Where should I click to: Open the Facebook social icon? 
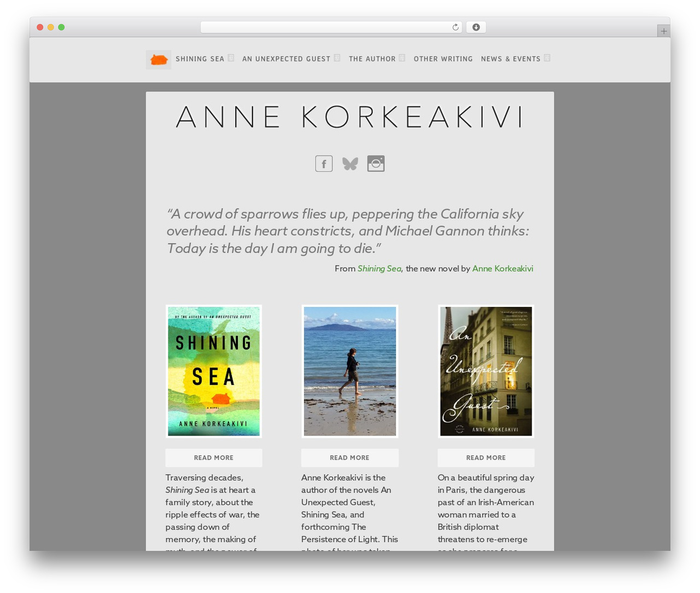pyautogui.click(x=324, y=164)
